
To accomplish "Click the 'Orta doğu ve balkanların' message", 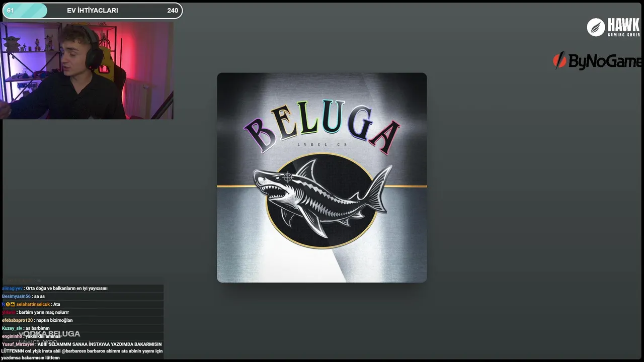I will click(x=66, y=288).
